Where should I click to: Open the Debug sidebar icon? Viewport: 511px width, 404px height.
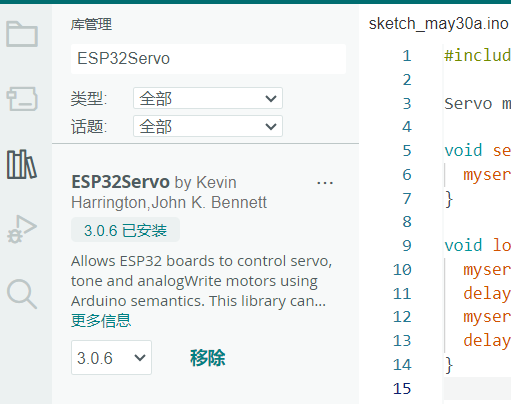22,229
